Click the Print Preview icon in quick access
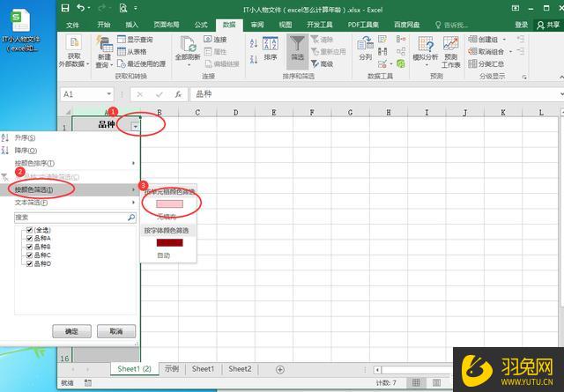The image size is (564, 392). [x=123, y=8]
